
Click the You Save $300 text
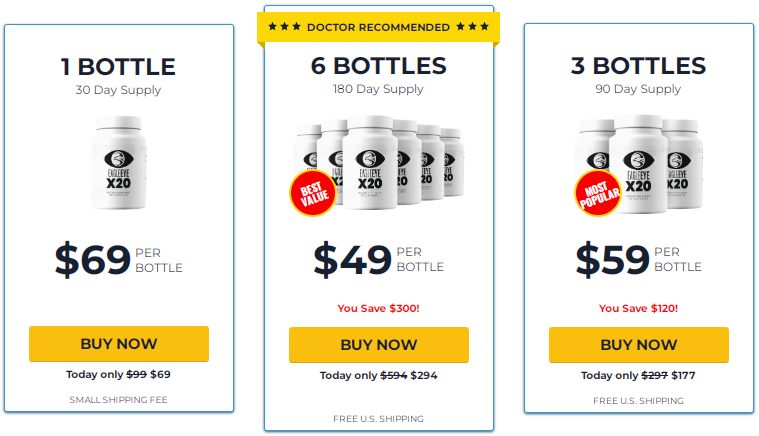(379, 308)
